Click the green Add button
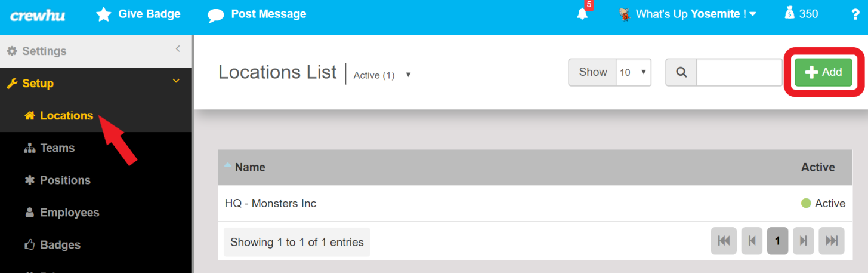The height and width of the screenshot is (273, 868). click(823, 72)
